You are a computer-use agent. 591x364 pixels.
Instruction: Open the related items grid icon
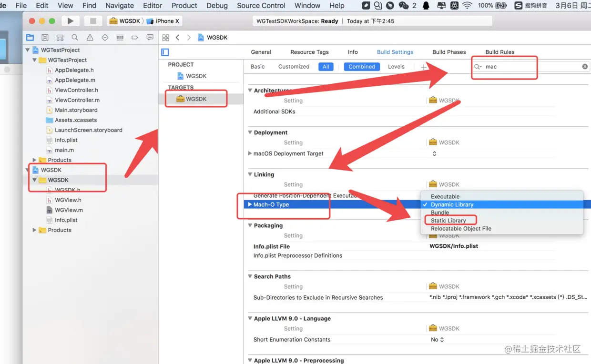point(166,38)
